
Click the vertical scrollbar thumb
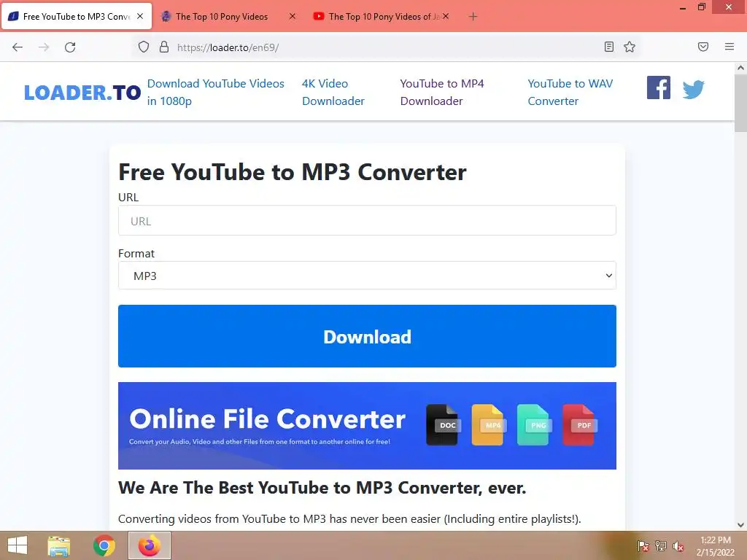click(x=741, y=103)
